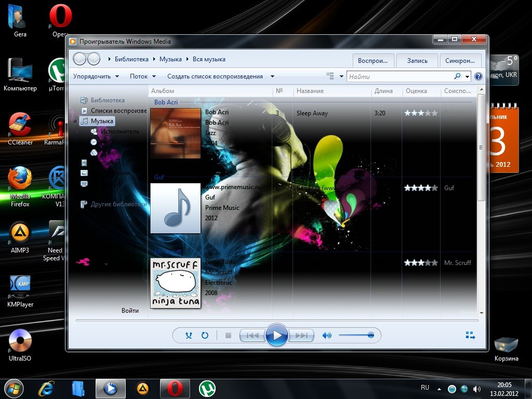This screenshot has height=399, width=532.
Task: Click Вся музыка in the breadcrumb
Action: [x=209, y=59]
